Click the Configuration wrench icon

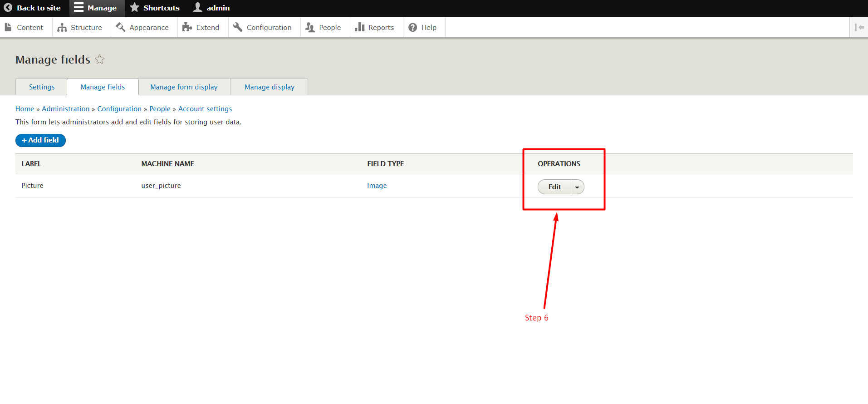click(x=238, y=27)
